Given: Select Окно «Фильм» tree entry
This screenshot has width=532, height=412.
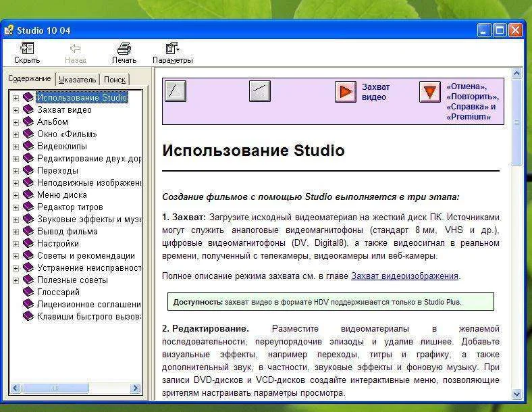Looking at the screenshot, I should (67, 134).
